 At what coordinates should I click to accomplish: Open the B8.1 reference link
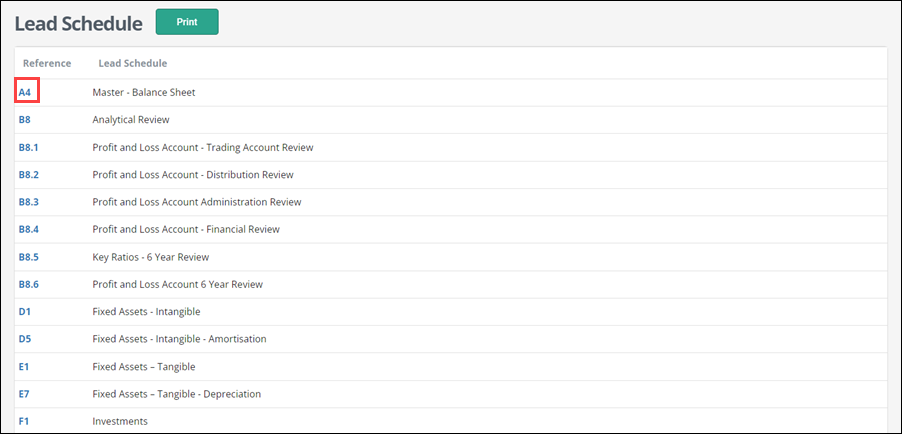pos(29,147)
